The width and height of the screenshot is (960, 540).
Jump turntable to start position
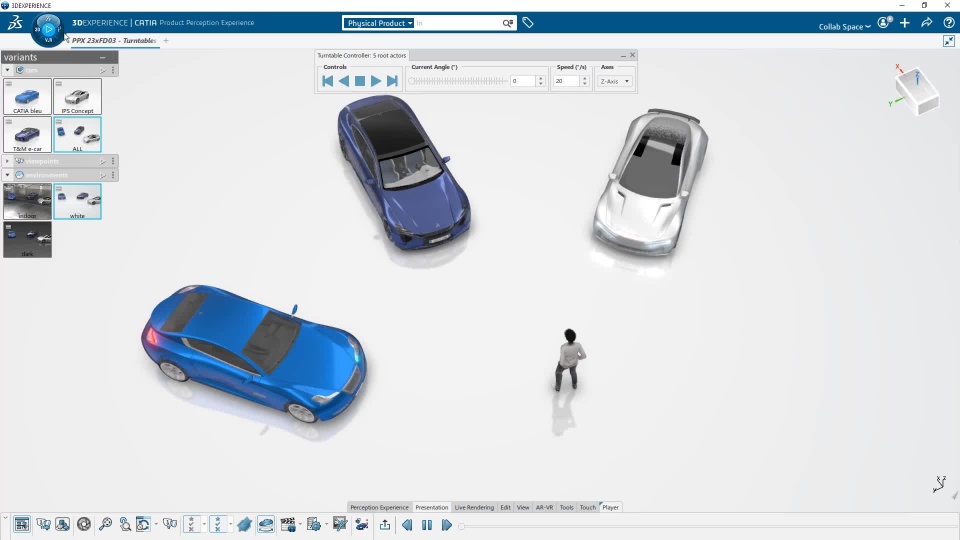(328, 81)
